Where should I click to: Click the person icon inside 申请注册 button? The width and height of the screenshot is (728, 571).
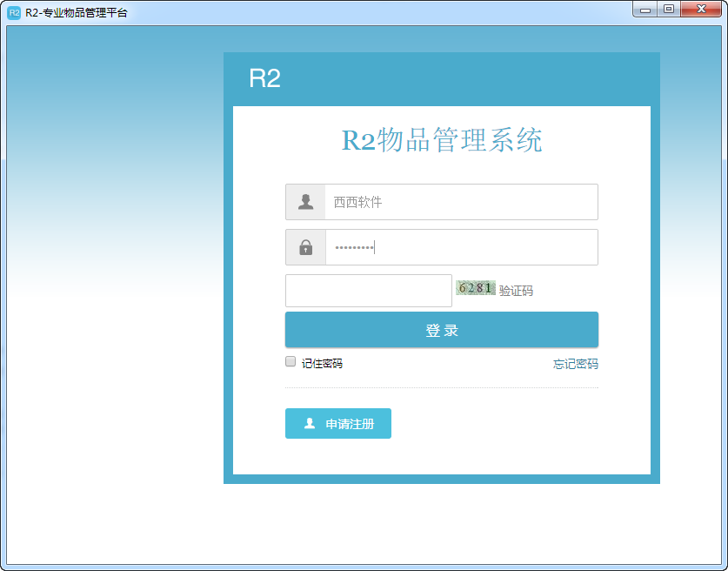[x=312, y=424]
